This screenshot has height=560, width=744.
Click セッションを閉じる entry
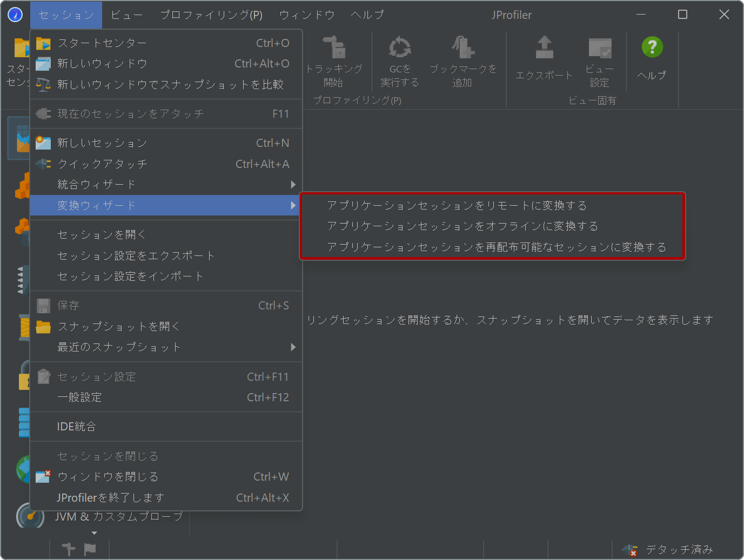(166, 456)
